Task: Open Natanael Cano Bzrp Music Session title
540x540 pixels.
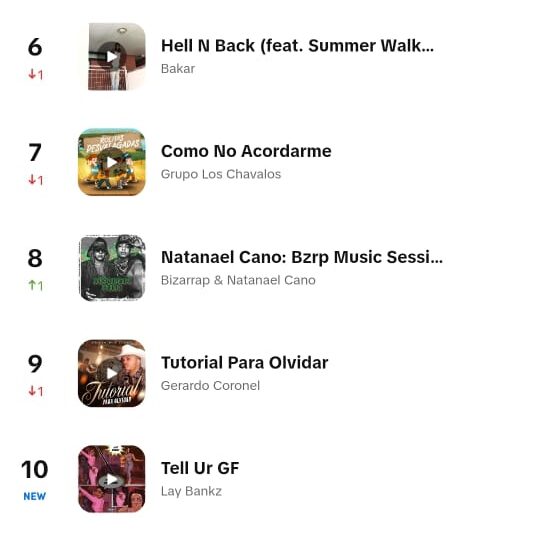Action: [x=302, y=257]
